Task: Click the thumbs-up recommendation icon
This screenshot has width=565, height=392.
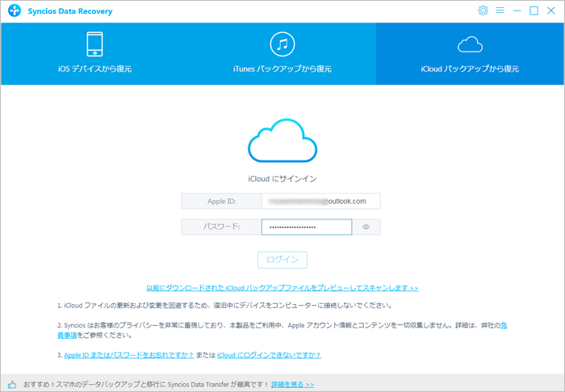Action: point(12,385)
